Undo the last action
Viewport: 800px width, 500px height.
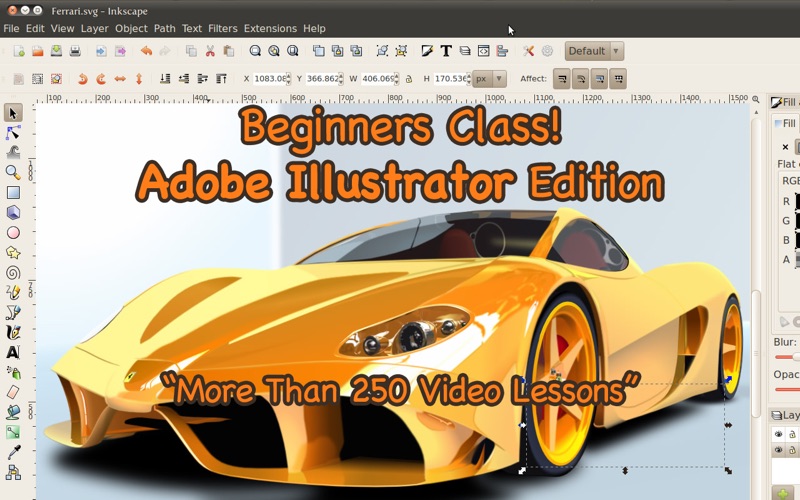[146, 51]
